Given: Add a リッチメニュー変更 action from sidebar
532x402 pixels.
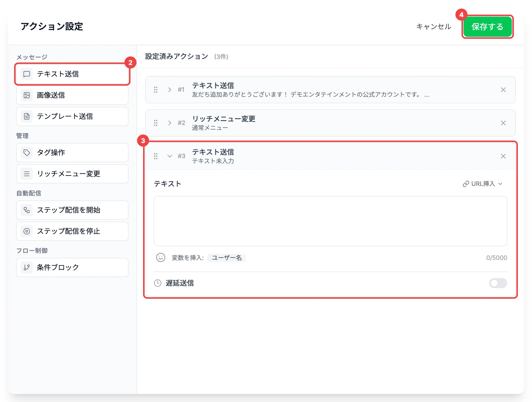Looking at the screenshot, I should 72,174.
